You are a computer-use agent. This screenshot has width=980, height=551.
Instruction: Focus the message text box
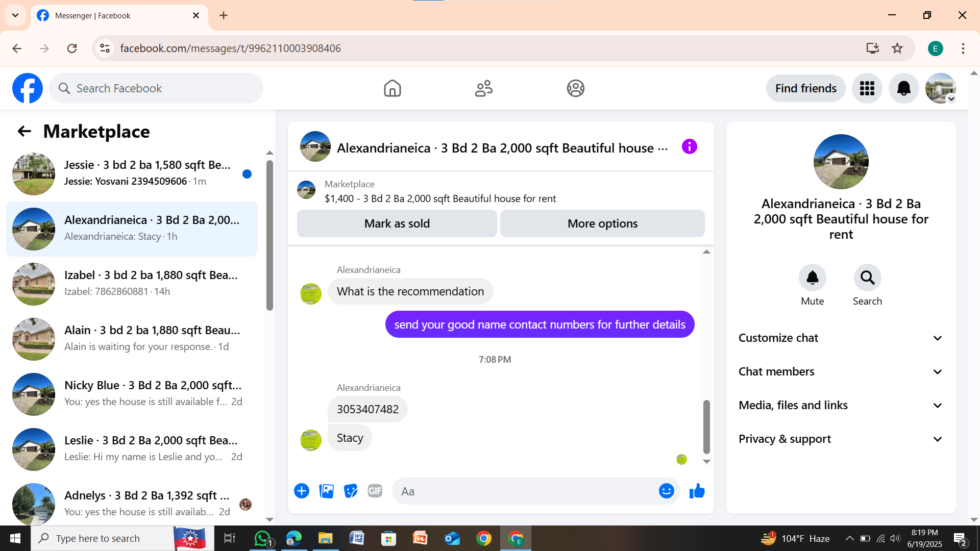click(526, 491)
